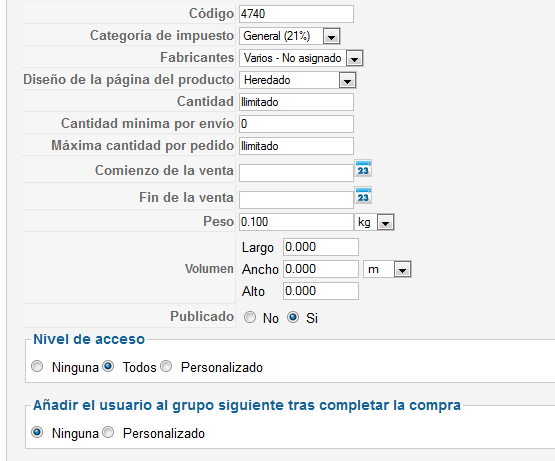The width and height of the screenshot is (555, 461).
Task: Select Ninguna for user group after purchase
Action: 37,432
